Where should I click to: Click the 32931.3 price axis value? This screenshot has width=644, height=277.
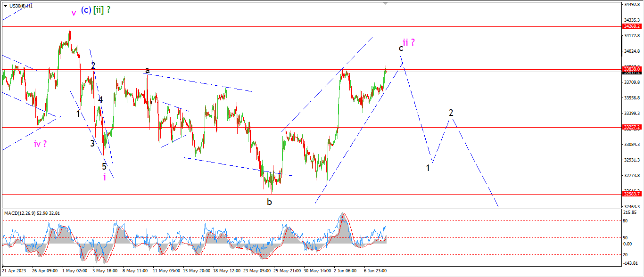pos(633,160)
